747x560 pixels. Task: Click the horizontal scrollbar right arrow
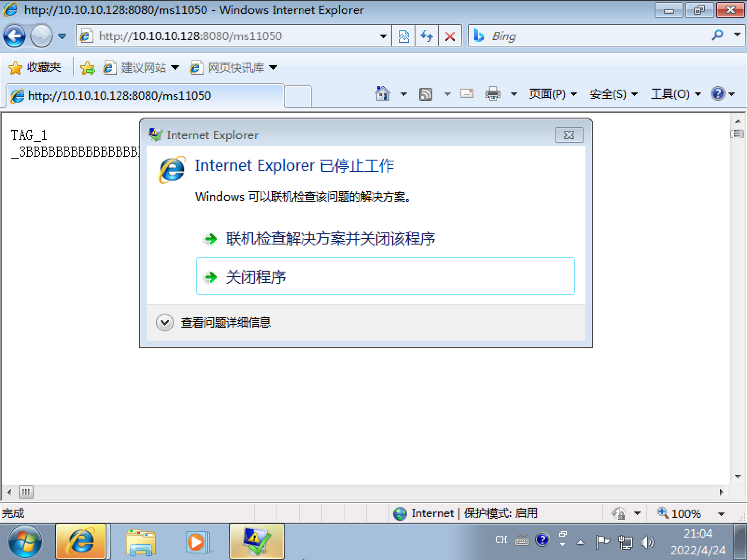click(x=721, y=493)
